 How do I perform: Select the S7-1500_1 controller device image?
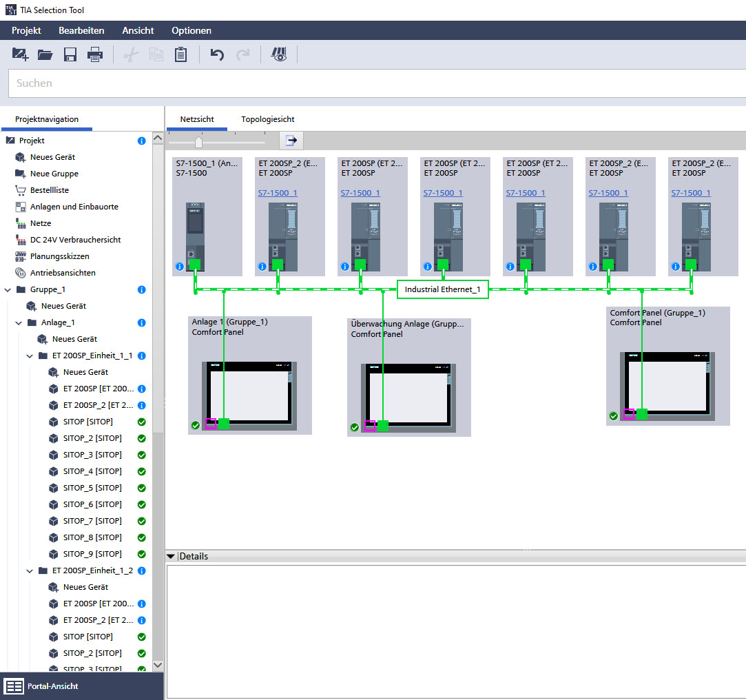(195, 237)
